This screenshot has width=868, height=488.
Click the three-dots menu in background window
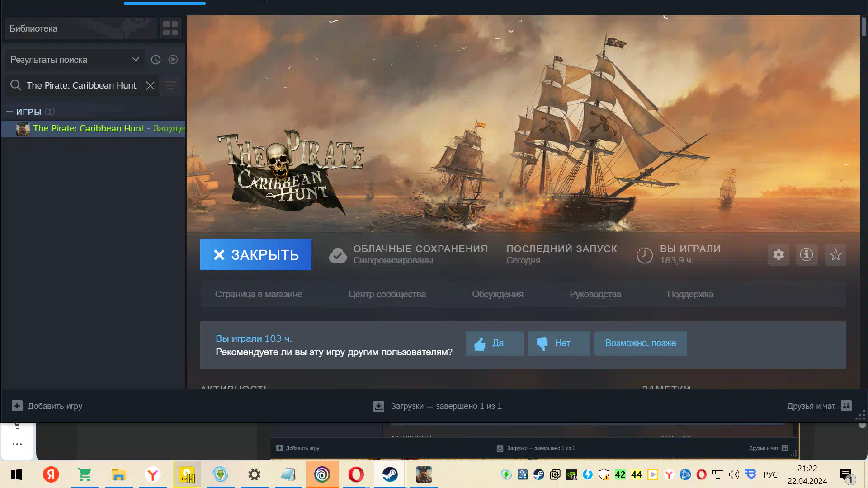[x=17, y=444]
